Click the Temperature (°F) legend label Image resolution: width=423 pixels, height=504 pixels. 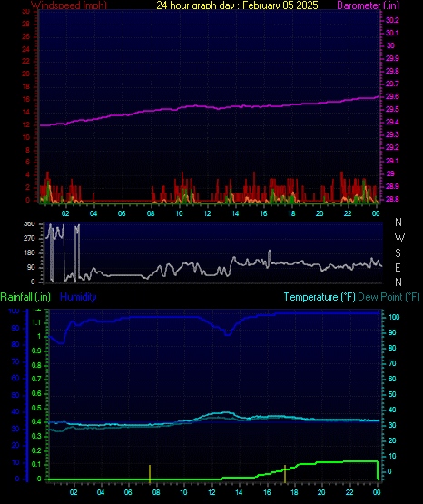320,297
